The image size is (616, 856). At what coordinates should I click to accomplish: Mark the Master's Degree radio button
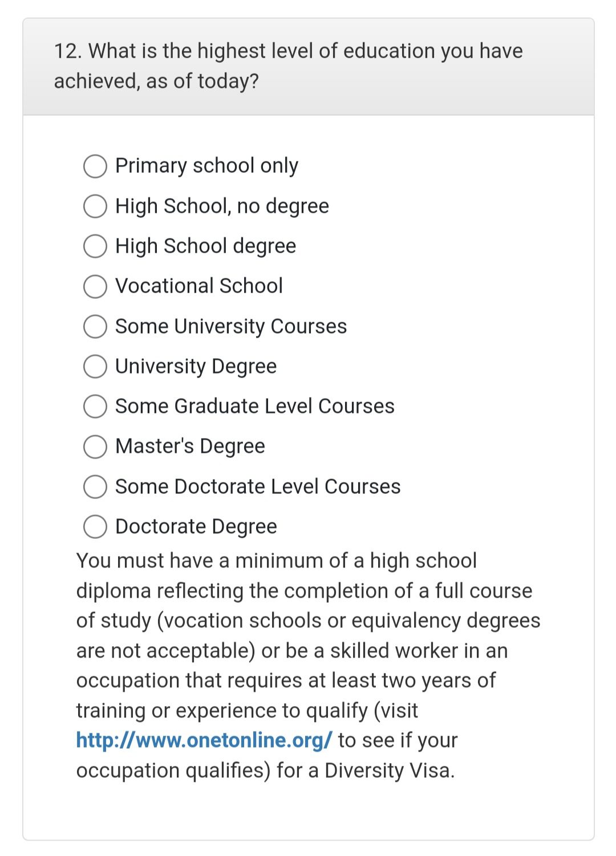(x=95, y=447)
